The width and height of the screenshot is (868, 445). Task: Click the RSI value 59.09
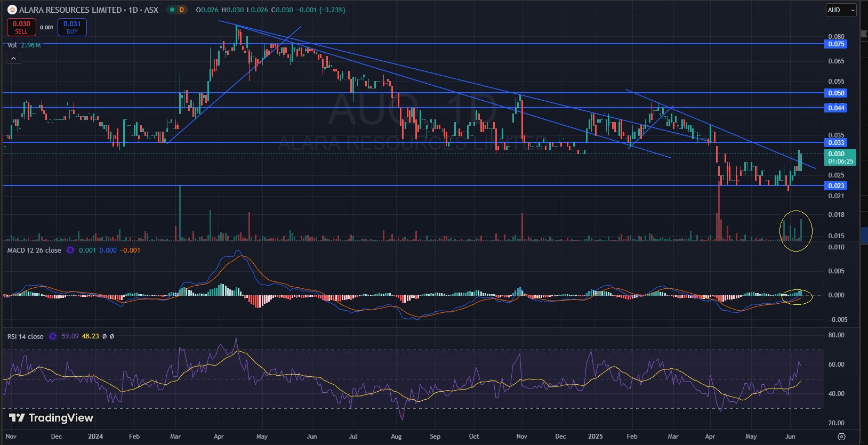coord(70,336)
